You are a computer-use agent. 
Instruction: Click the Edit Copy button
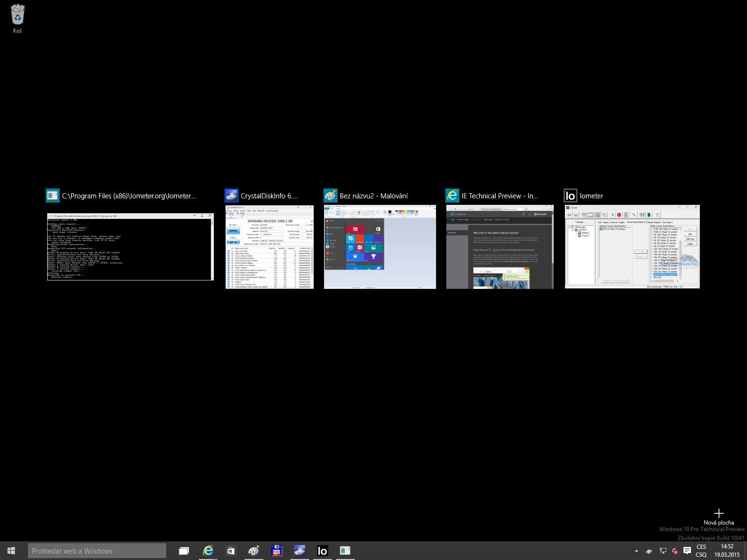pos(689,239)
